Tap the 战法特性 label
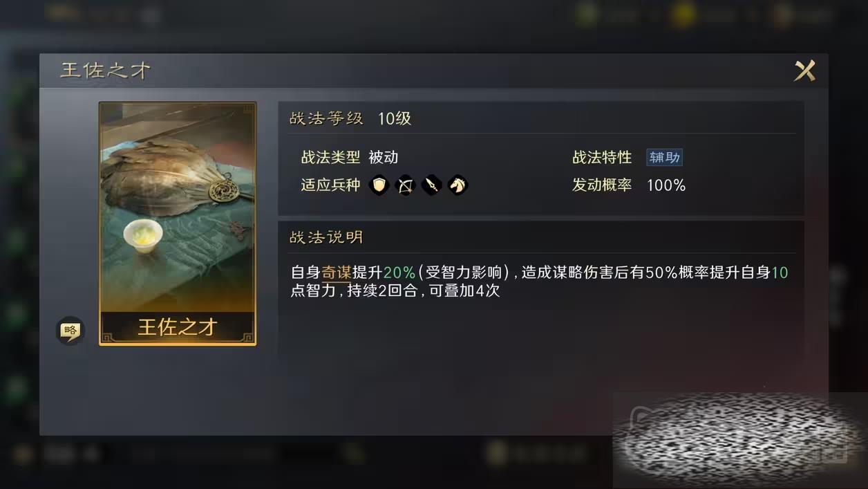Image resolution: width=868 pixels, height=489 pixels. pyautogui.click(x=602, y=158)
